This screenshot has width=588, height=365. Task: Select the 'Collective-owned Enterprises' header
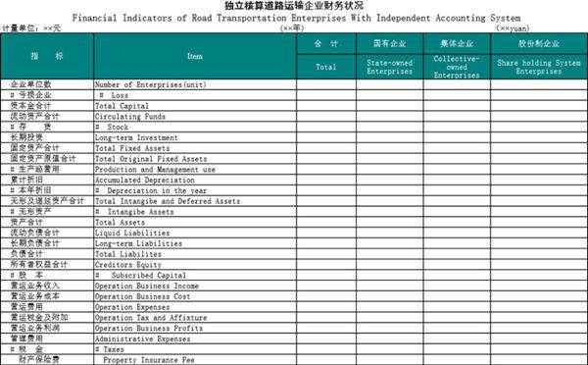click(x=457, y=67)
